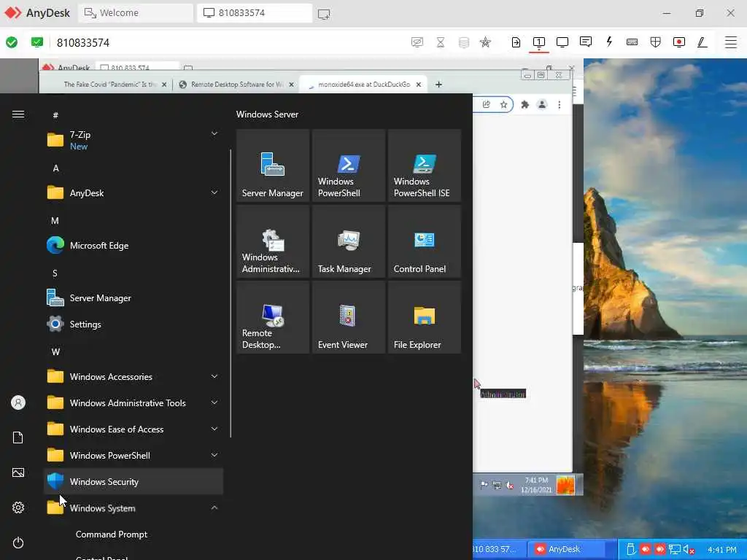Open Task Manager tile
Screen dimensions: 747x560
(348, 241)
